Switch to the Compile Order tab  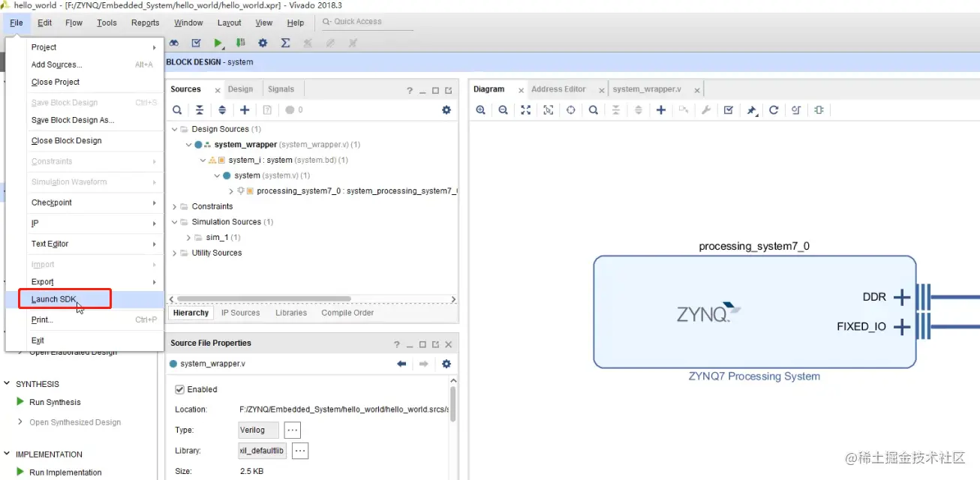pyautogui.click(x=347, y=313)
